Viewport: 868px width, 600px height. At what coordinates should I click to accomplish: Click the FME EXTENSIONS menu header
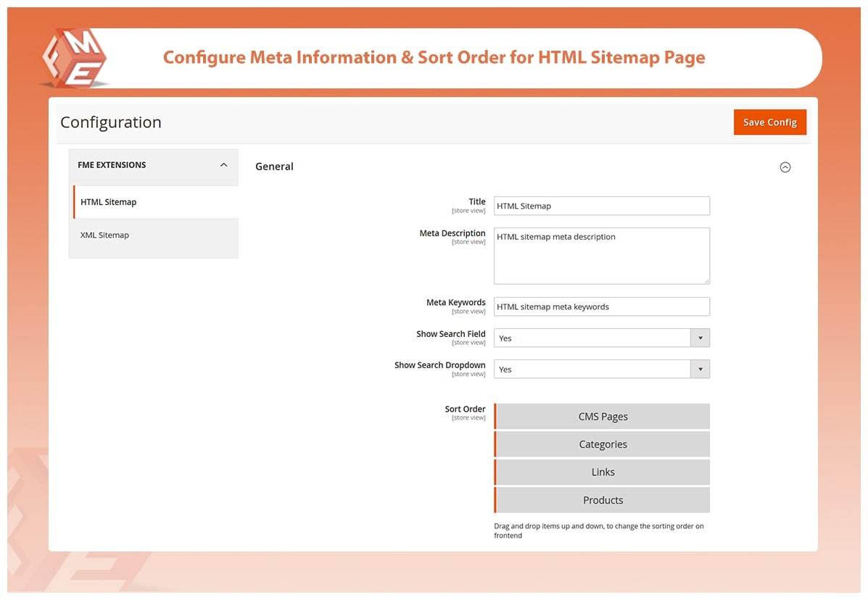112,165
